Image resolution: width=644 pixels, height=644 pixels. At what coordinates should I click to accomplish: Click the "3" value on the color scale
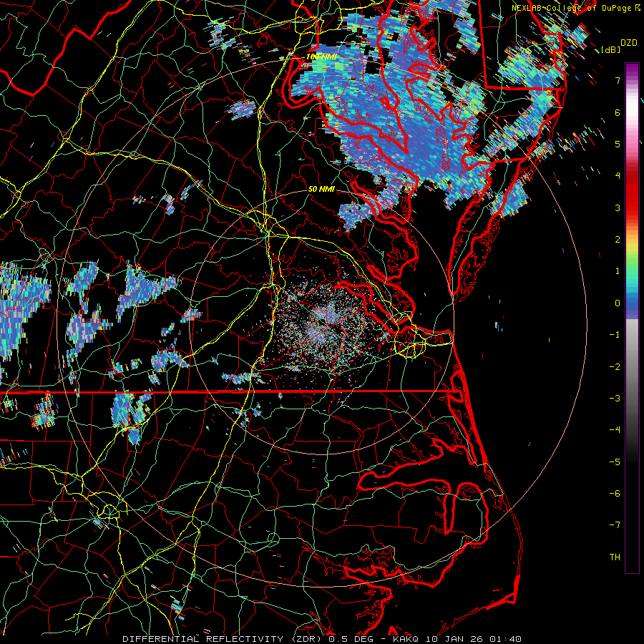[618, 208]
